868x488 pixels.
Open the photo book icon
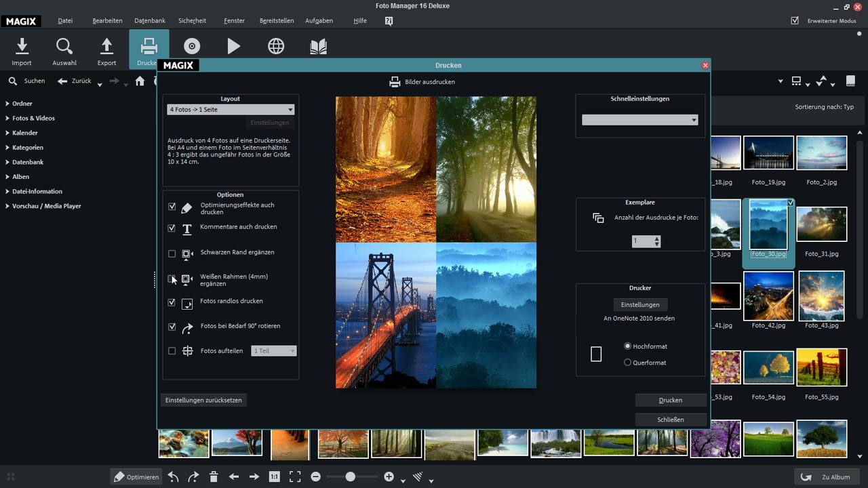click(318, 46)
